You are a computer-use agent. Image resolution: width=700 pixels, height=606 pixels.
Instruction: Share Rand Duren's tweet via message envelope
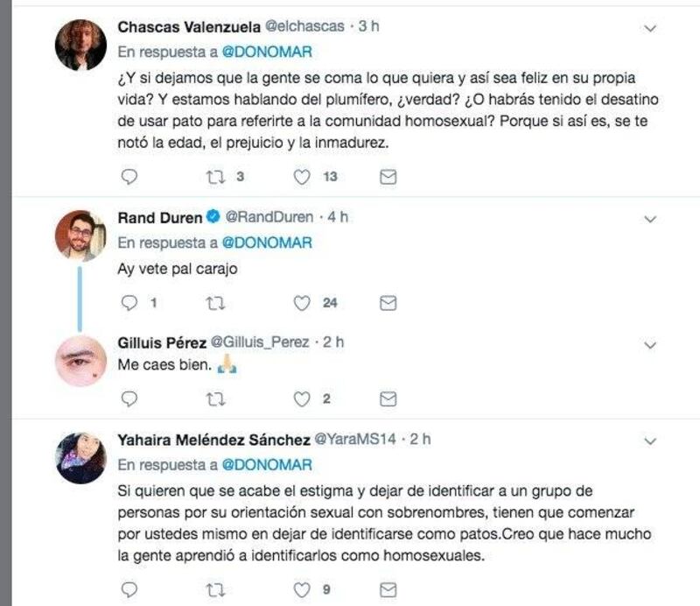(x=388, y=304)
